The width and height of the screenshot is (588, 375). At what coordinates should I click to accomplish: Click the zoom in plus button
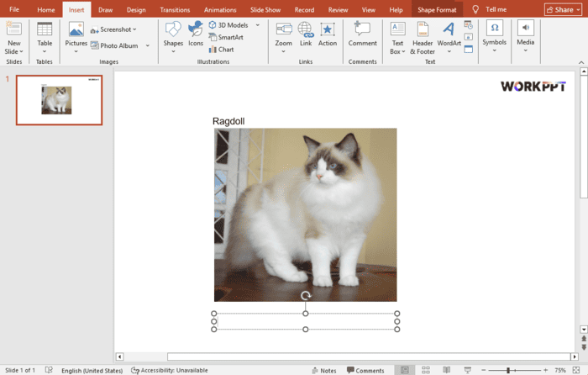click(546, 370)
